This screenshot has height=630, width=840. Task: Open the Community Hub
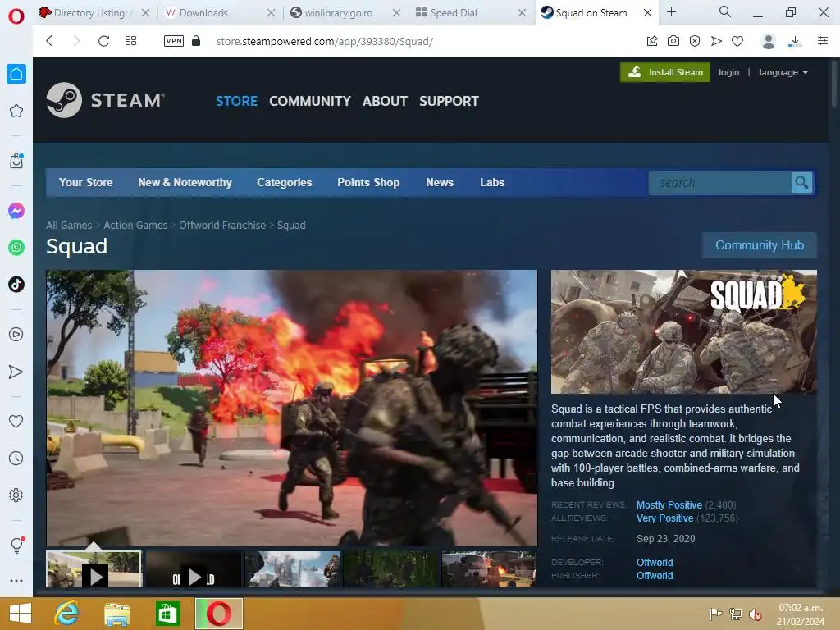759,245
